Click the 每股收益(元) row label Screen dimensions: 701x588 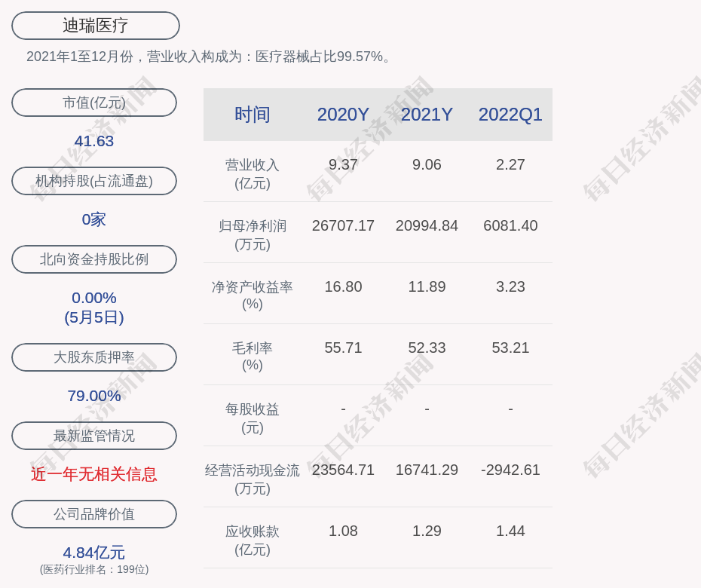click(253, 418)
